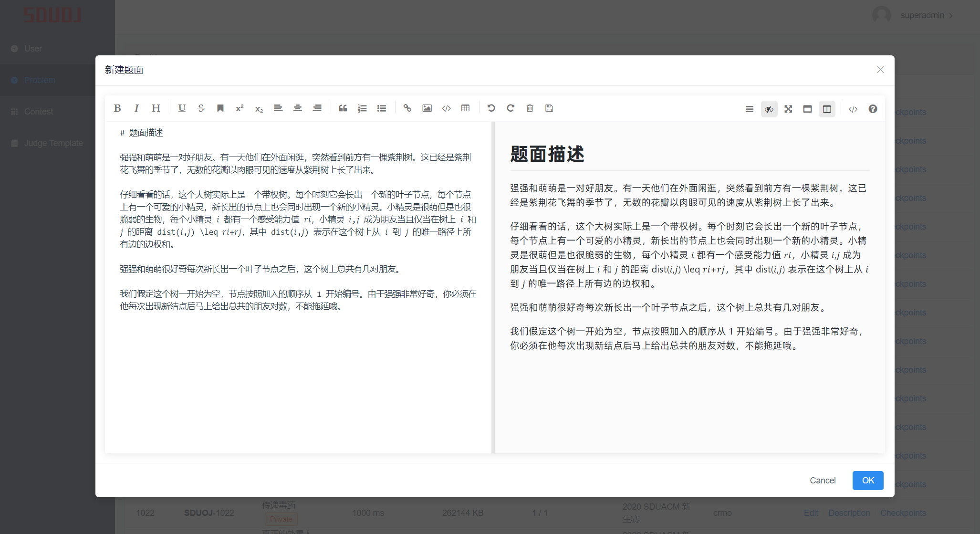This screenshot has height=534, width=980.
Task: Click the rendered preview heading 题面描述
Action: coord(547,154)
